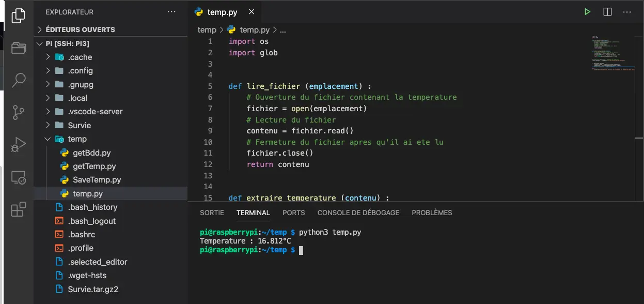Click the shell icon beside .bash_logout
The width and height of the screenshot is (644, 304).
pos(59,221)
